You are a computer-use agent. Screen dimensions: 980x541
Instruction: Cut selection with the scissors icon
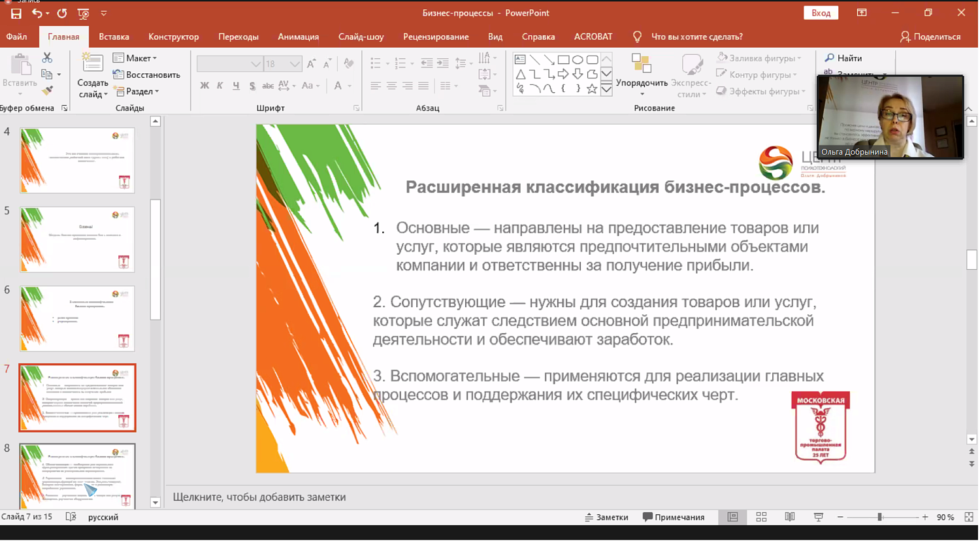coord(46,58)
